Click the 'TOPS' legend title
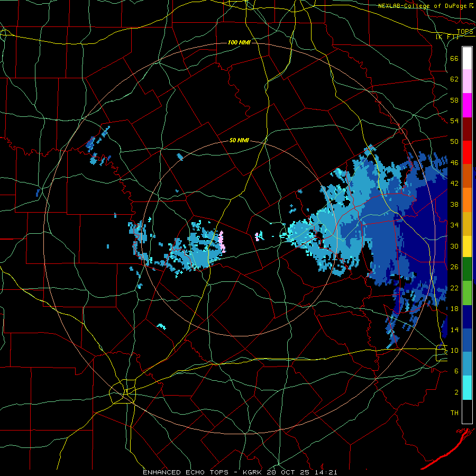Image resolution: width=476 pixels, height=476 pixels. 465,32
